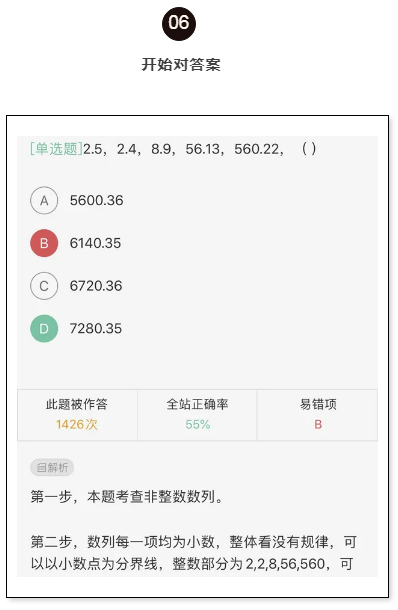Select the green D option circle
This screenshot has width=398, height=610.
[44, 329]
